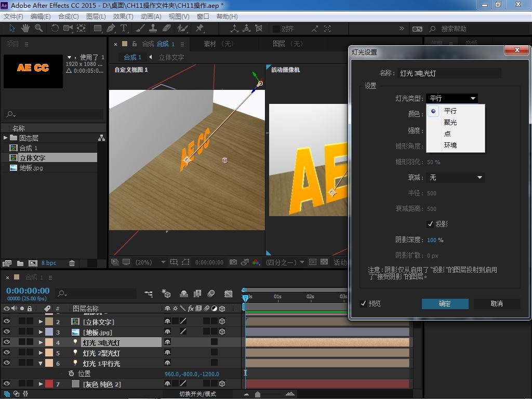The height and width of the screenshot is (399, 532).
Task: Click the new composition icon in Project panel
Action: coord(33,263)
